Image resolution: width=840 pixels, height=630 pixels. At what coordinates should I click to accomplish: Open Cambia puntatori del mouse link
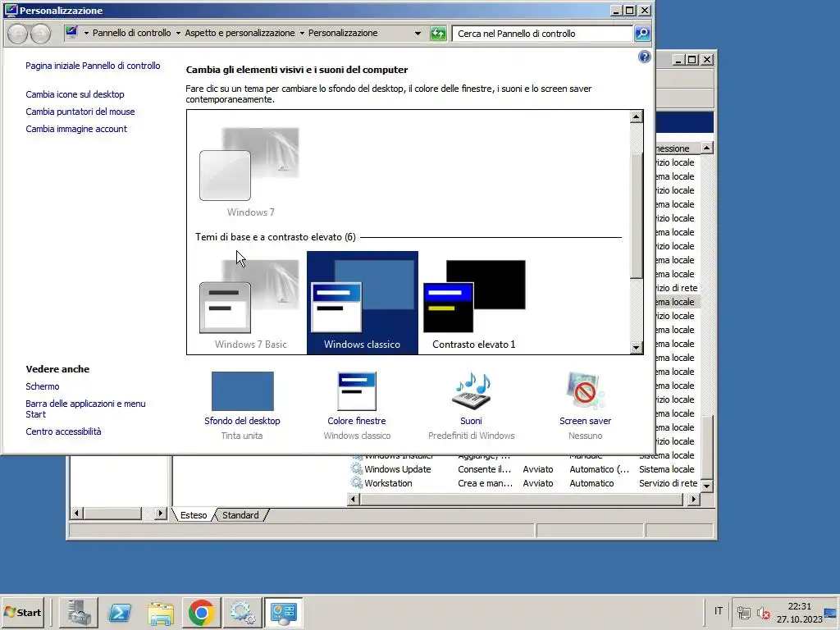click(80, 112)
